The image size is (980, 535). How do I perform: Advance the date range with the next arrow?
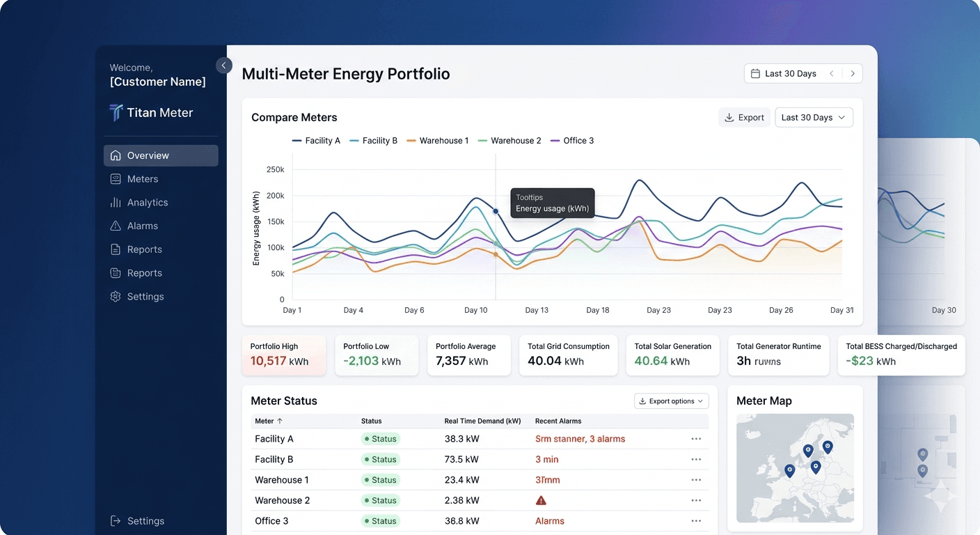[853, 73]
